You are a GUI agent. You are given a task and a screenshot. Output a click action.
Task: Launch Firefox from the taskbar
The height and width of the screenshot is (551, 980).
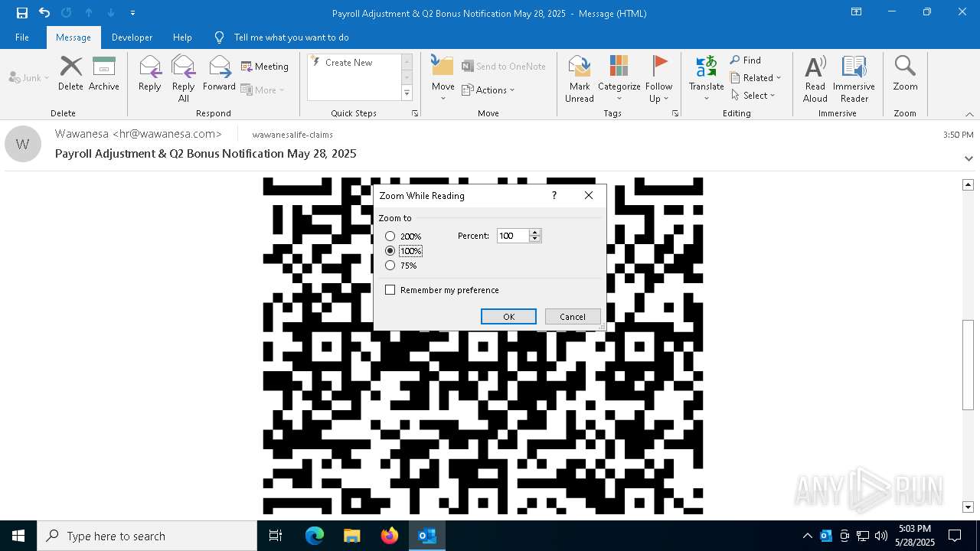pyautogui.click(x=390, y=536)
